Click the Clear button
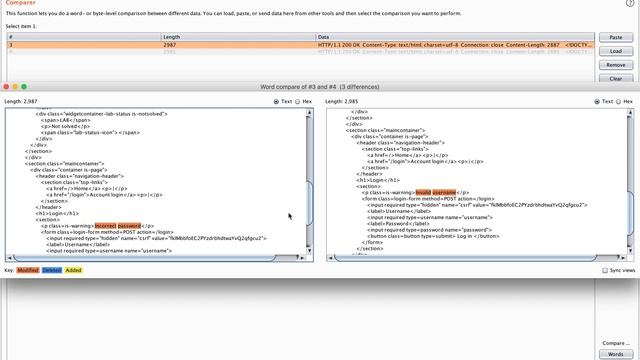The width and height of the screenshot is (640, 360). tap(616, 78)
